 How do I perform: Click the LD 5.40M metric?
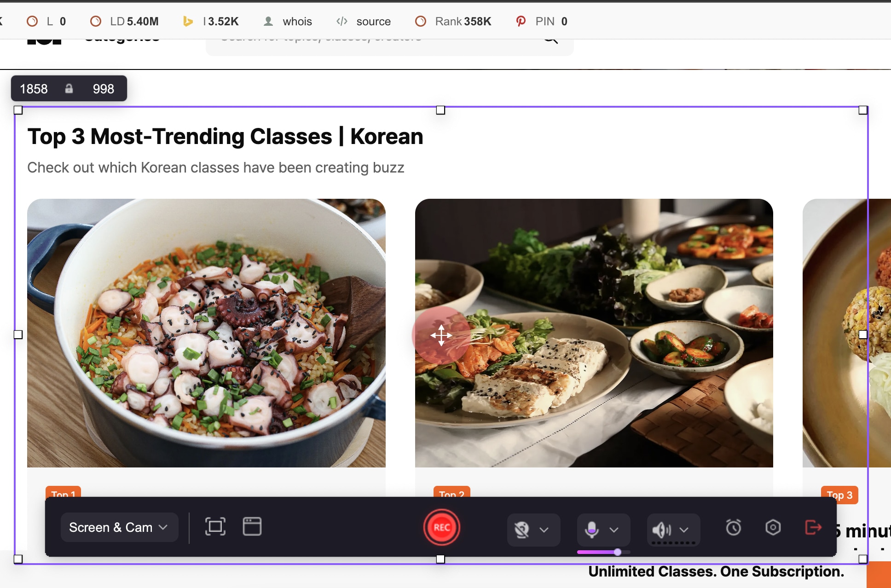coord(124,21)
